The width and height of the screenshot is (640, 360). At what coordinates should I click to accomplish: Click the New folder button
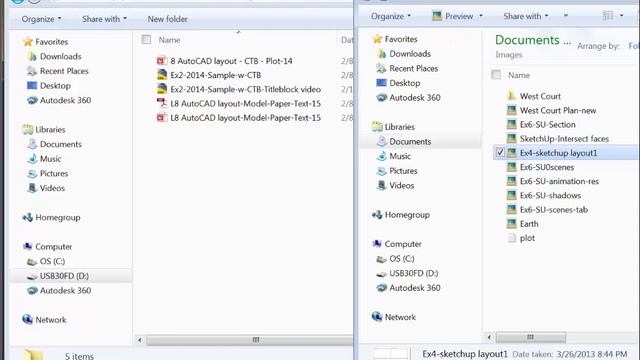tap(168, 19)
